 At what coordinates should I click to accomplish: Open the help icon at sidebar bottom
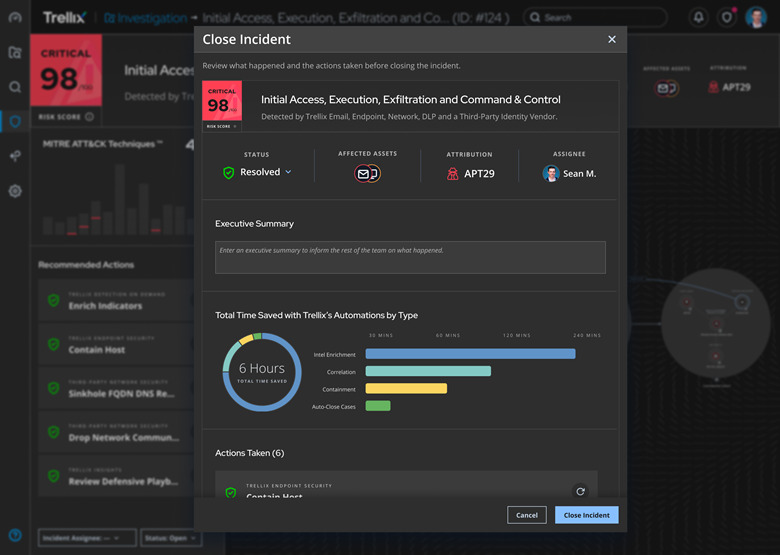pyautogui.click(x=15, y=535)
